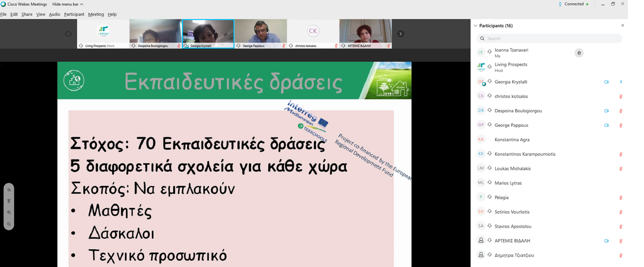Click the zoom in icon on shared-screen toolbar
The width and height of the screenshot is (644, 267).
[9, 212]
